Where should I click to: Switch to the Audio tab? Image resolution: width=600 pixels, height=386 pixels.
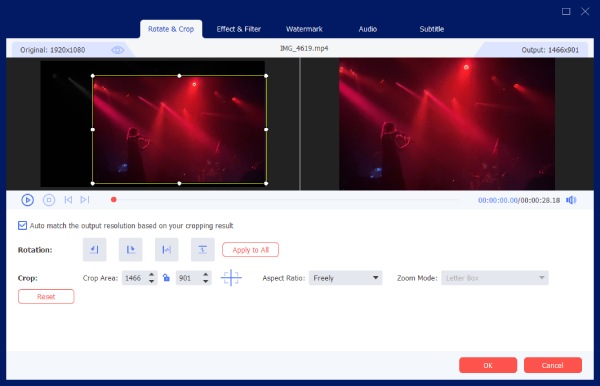tap(367, 29)
